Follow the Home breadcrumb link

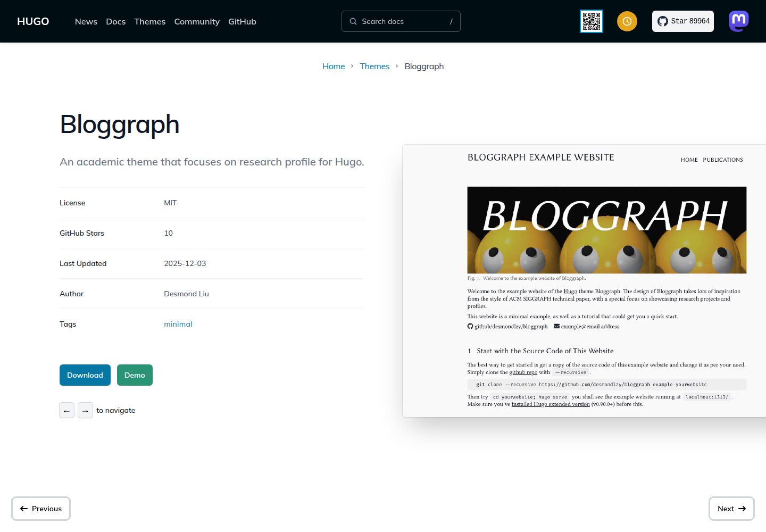tap(334, 66)
